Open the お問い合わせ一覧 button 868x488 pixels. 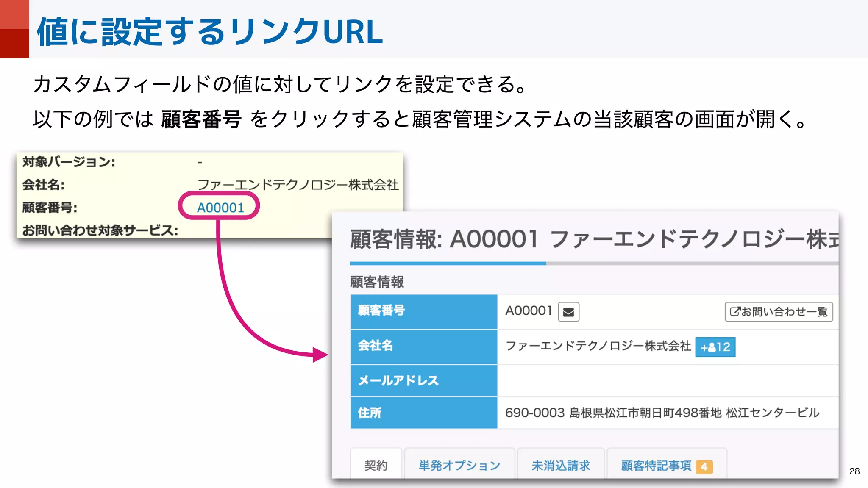779,312
